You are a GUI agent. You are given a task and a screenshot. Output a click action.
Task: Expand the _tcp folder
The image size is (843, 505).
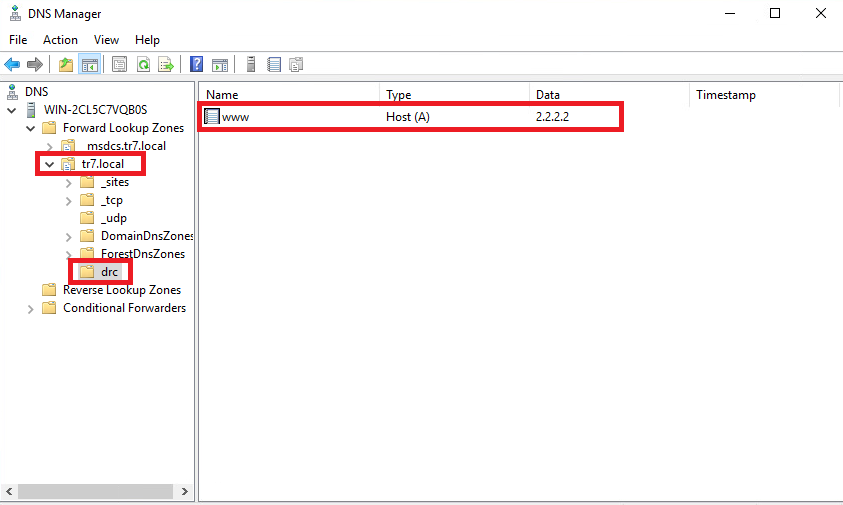[68, 201]
